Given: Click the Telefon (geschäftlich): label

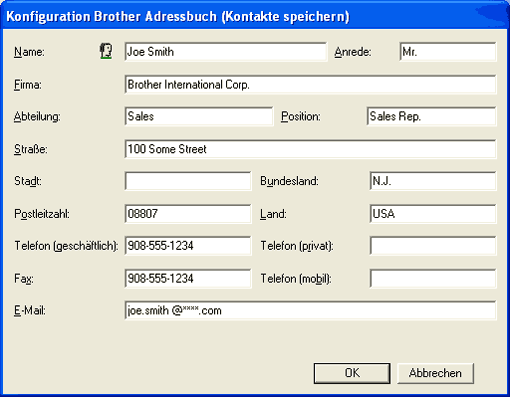Looking at the screenshot, I should tap(66, 246).
